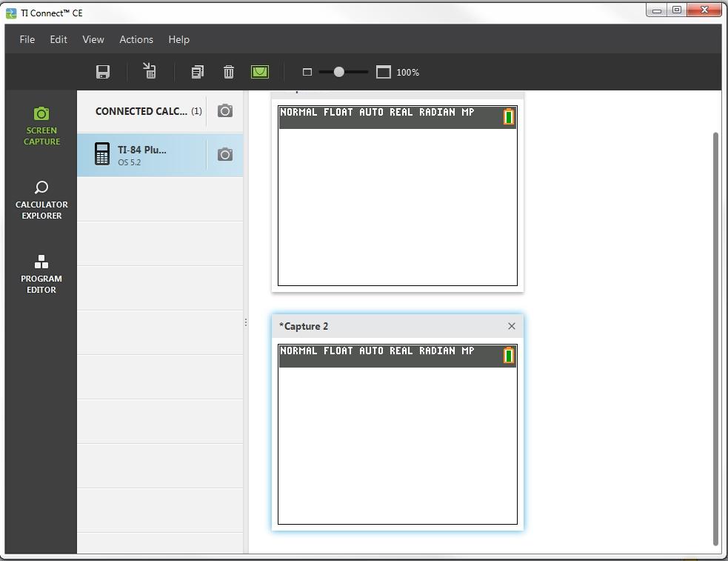Click the TI Connect CE title bar icon
Screen dimensions: 728x561
click(11, 13)
